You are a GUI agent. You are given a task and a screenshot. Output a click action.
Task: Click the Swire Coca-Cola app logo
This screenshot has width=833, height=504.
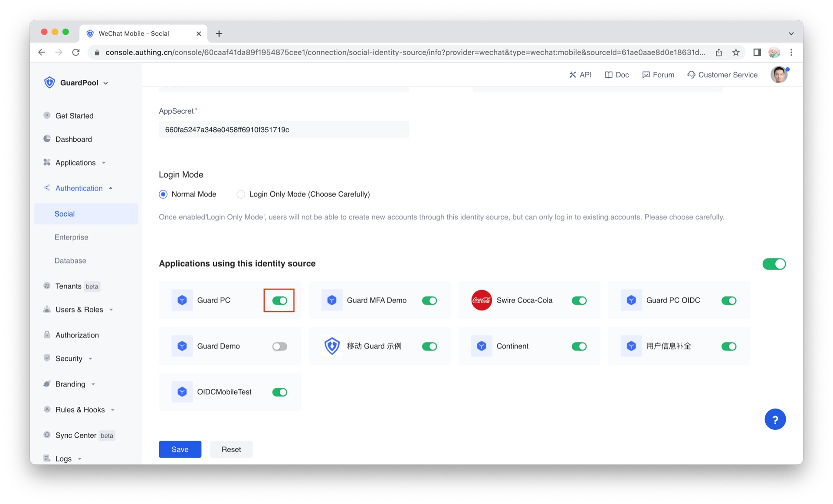pyautogui.click(x=481, y=300)
